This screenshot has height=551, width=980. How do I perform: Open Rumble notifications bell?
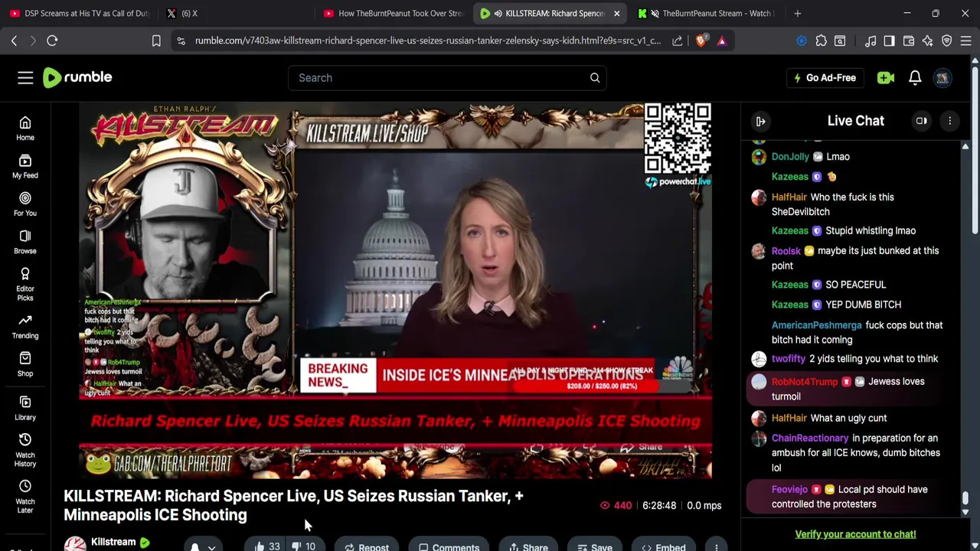pyautogui.click(x=915, y=77)
